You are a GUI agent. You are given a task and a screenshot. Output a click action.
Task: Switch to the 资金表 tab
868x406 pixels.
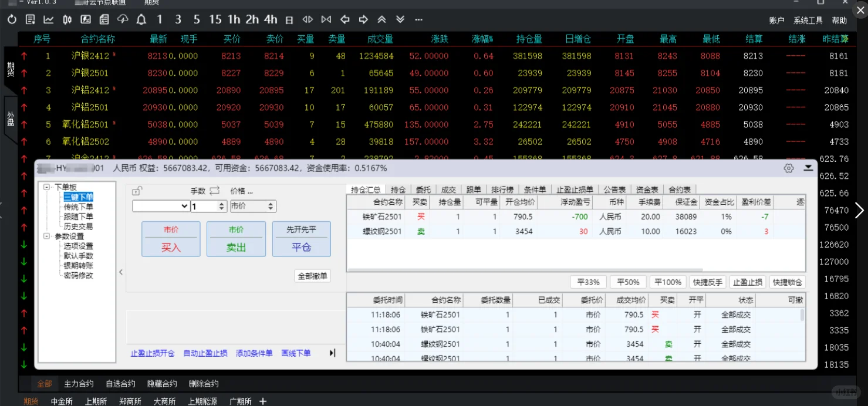647,190
